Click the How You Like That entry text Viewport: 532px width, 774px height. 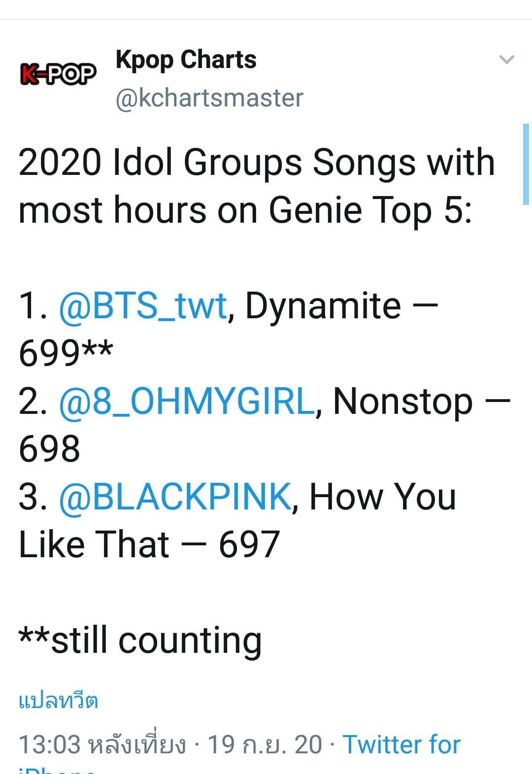pyautogui.click(x=237, y=520)
